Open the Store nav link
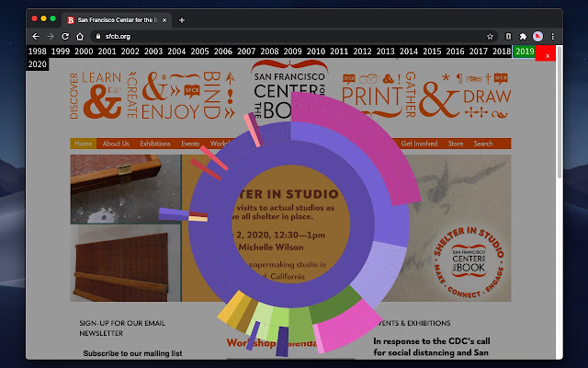Image resolution: width=588 pixels, height=368 pixels. (x=456, y=144)
